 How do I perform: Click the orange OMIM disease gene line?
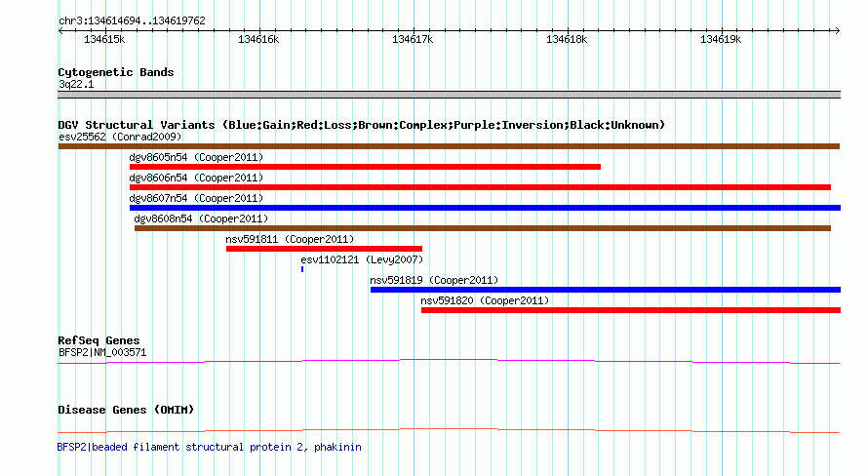[449, 430]
